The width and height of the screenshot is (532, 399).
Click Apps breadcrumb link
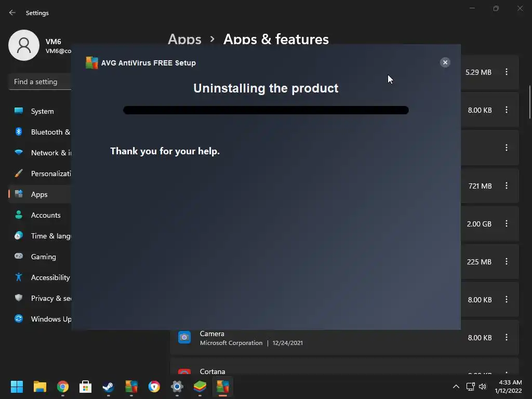184,39
